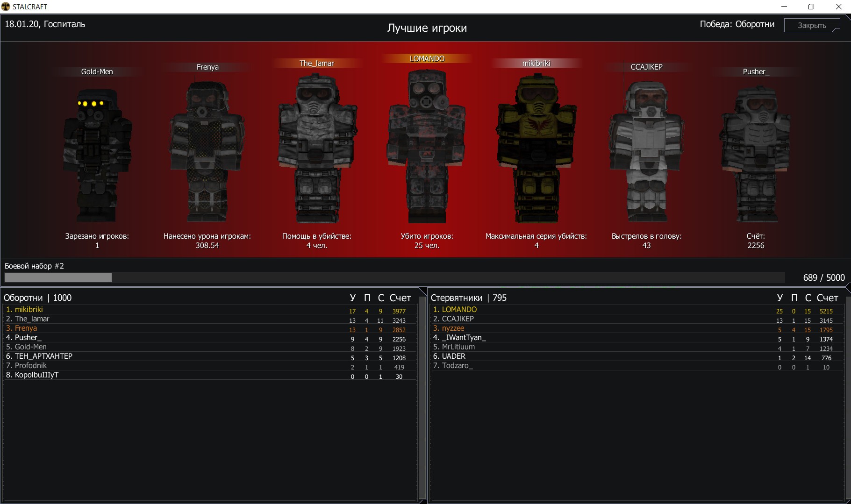The height and width of the screenshot is (504, 851).
Task: Click score 3977 in mikibriki row
Action: click(x=399, y=311)
